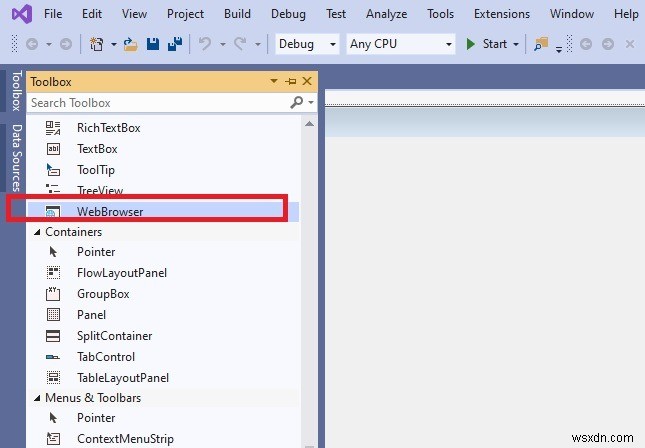Screen dimensions: 645x448
Task: Open the Analyze menu
Action: pos(387,14)
